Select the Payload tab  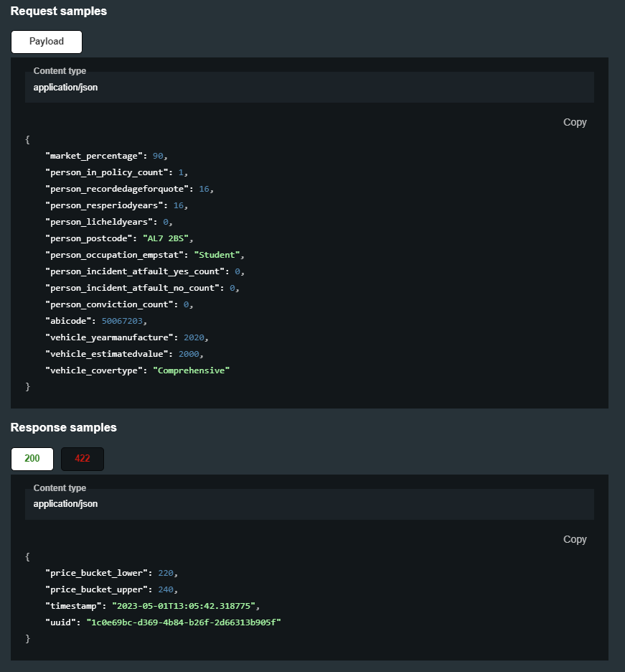[x=46, y=42]
